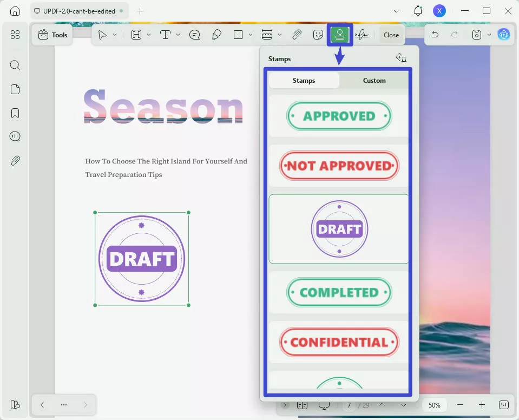Open the Bookmarks panel
Screen dimensions: 519x420
point(15,113)
